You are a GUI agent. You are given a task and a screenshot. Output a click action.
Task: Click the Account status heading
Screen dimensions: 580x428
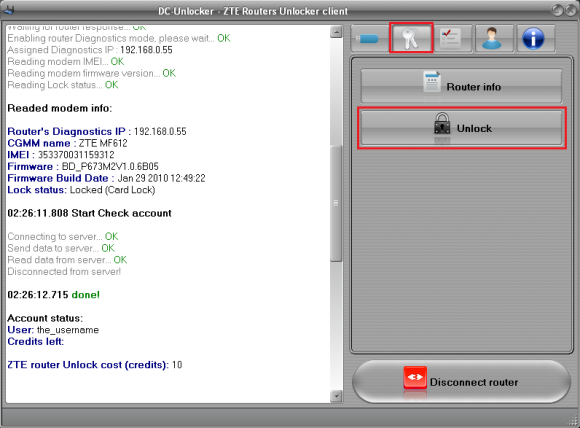pyautogui.click(x=45, y=318)
